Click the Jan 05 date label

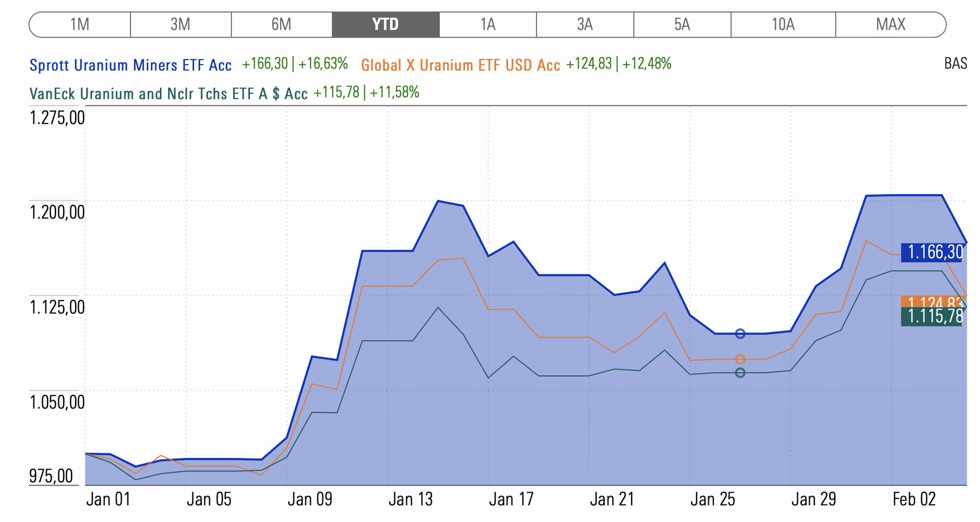point(209,500)
